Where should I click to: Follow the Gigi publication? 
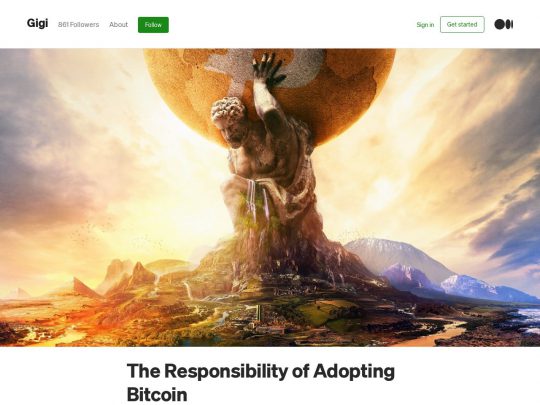click(x=153, y=25)
